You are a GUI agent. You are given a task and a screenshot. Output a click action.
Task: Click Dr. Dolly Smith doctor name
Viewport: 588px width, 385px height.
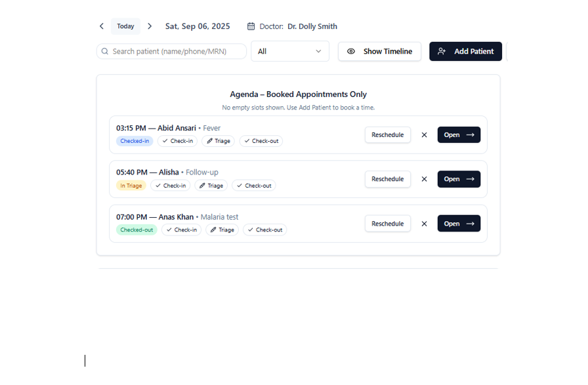pos(312,26)
